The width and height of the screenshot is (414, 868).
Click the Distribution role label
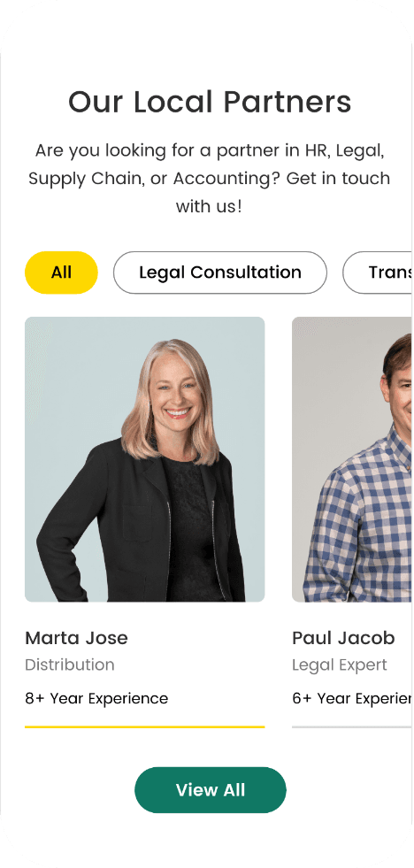tap(70, 664)
